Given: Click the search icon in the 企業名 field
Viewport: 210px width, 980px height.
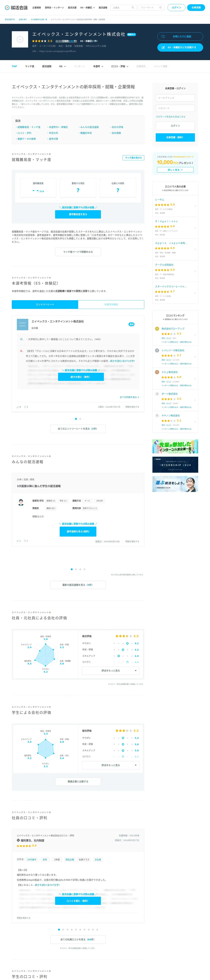Looking at the screenshot, I should [133, 8].
